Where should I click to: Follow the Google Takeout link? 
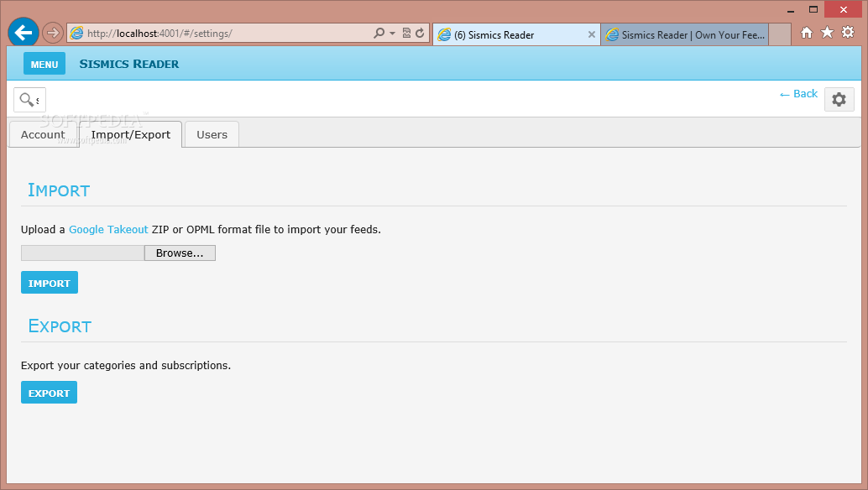click(x=108, y=230)
